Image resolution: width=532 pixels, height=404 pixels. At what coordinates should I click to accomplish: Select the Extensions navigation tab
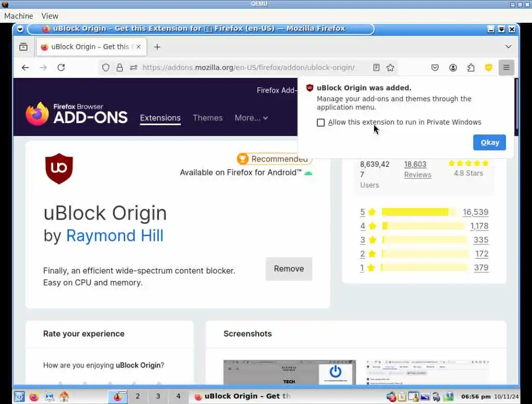(x=160, y=118)
